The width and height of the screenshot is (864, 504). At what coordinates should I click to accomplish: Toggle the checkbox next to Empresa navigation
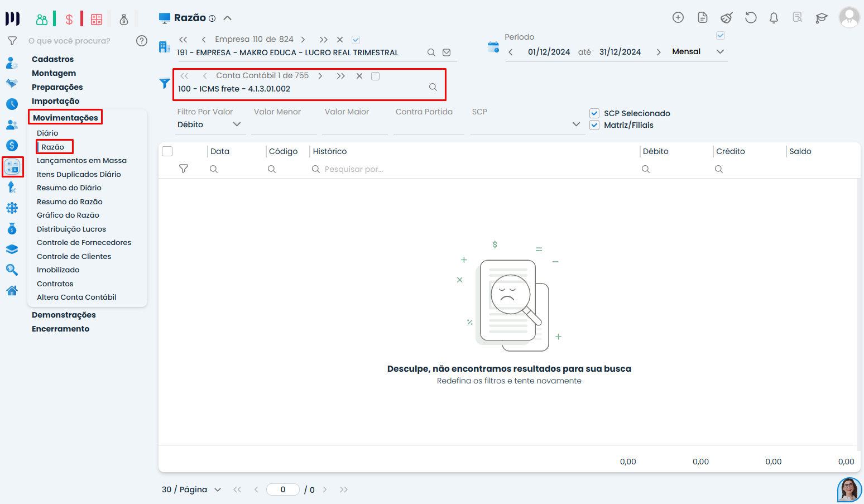356,40
